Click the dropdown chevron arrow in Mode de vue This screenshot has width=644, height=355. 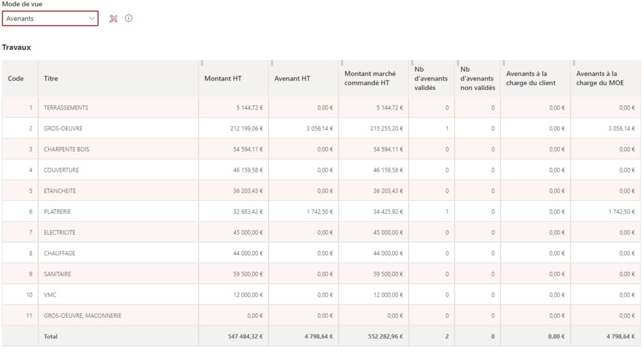click(x=92, y=18)
